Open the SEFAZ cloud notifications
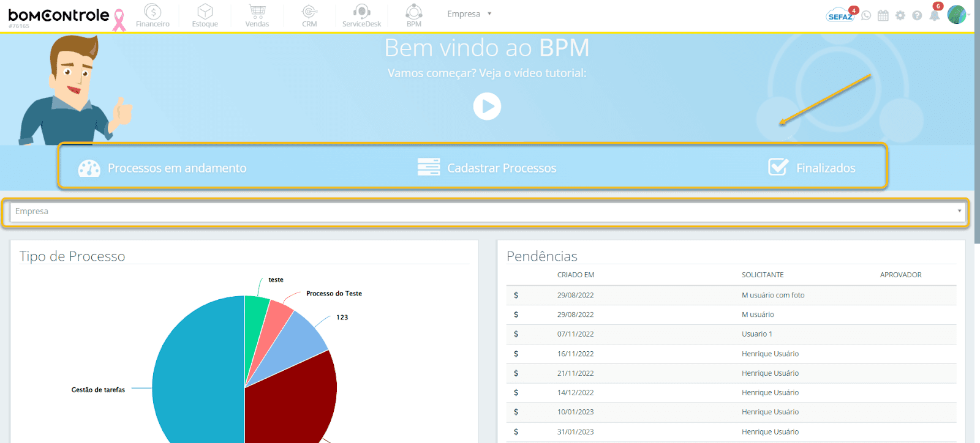 [x=840, y=15]
